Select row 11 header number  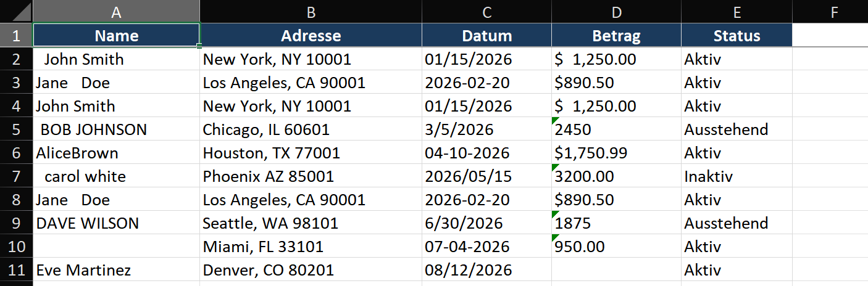(x=16, y=269)
